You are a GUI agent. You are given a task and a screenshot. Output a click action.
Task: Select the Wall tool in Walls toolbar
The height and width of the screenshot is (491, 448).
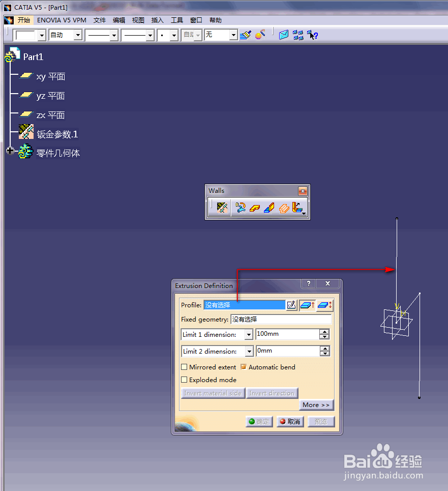(255, 208)
